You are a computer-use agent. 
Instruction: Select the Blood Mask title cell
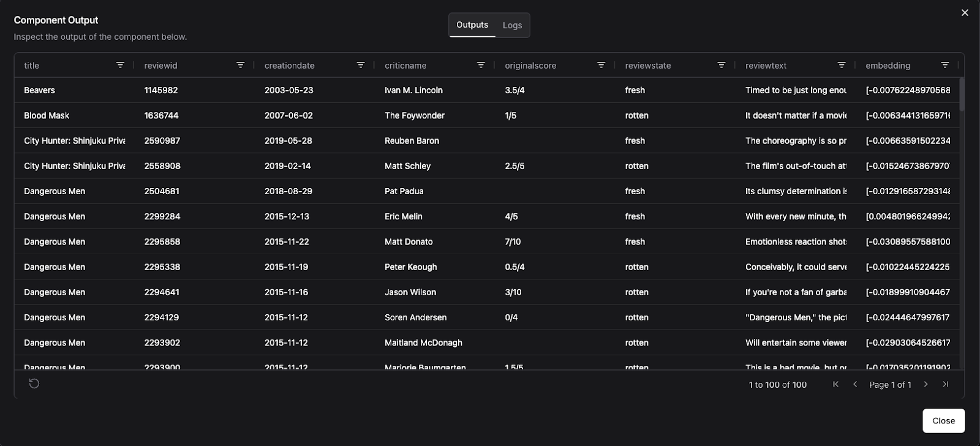click(x=47, y=115)
